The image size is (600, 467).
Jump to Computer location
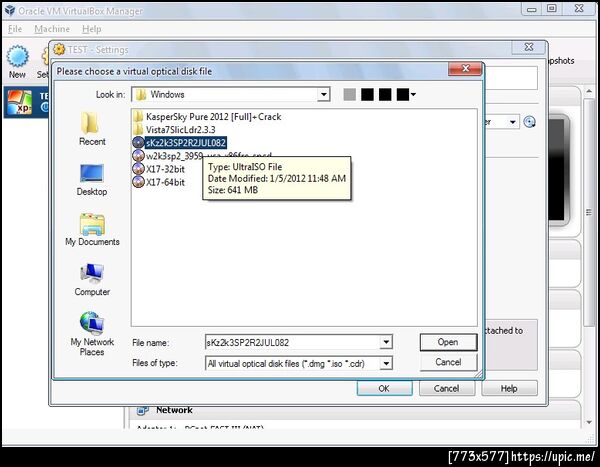(x=92, y=279)
